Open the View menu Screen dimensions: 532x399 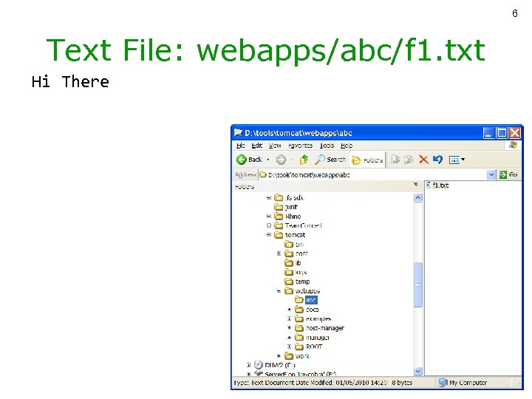[x=274, y=146]
